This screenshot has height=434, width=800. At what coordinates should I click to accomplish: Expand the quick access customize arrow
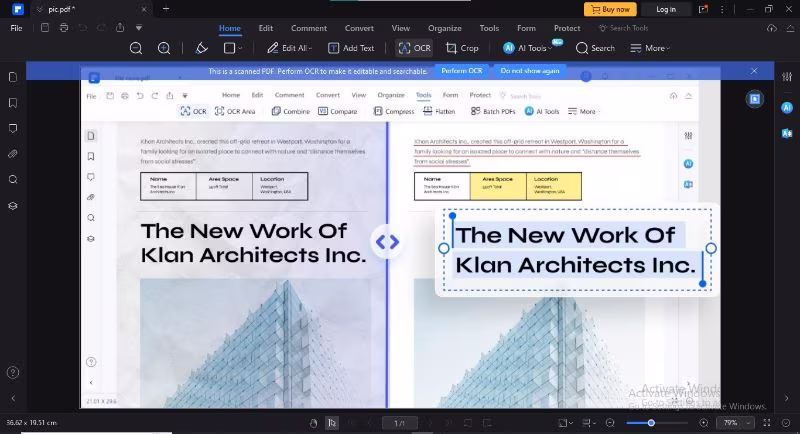139,28
